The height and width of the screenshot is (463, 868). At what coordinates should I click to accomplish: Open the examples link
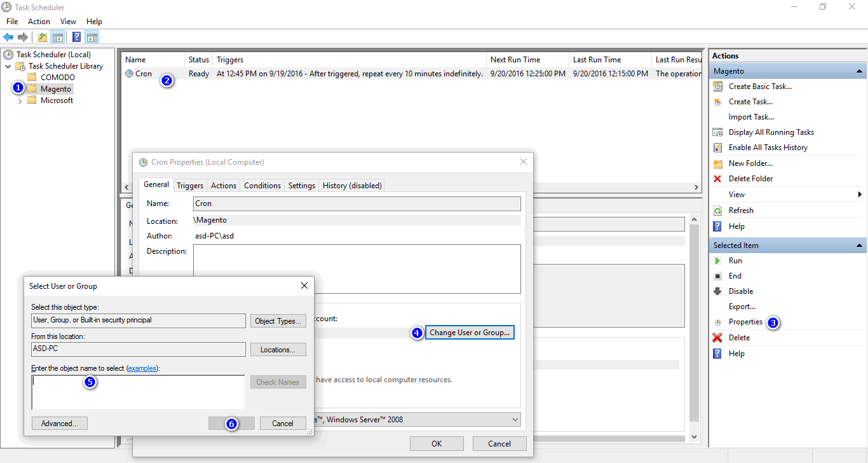142,368
